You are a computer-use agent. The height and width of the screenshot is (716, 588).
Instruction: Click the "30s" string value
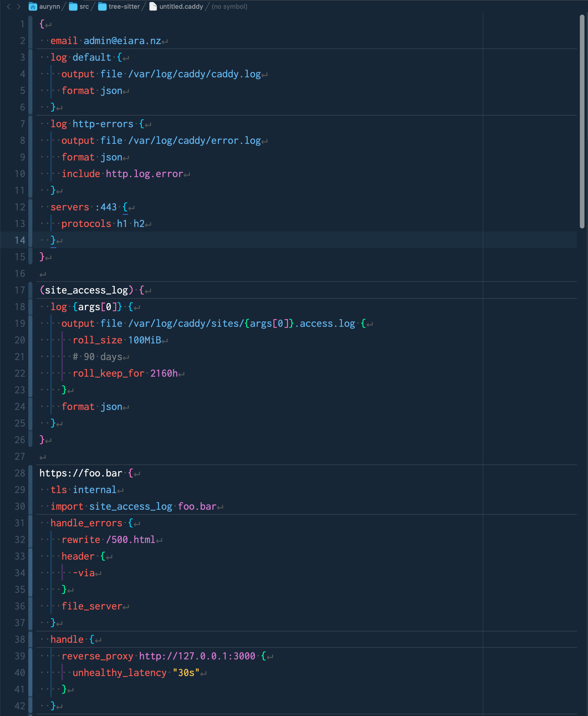pos(186,672)
